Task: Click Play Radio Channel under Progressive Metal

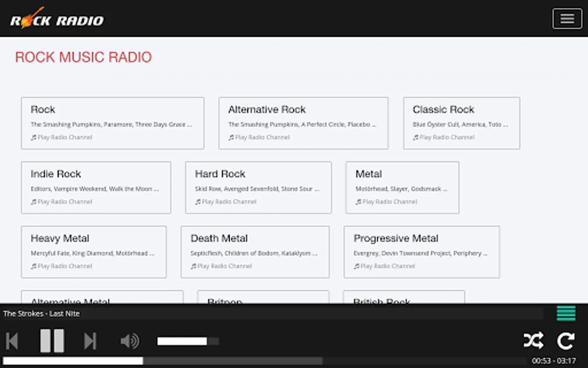Action: [384, 266]
